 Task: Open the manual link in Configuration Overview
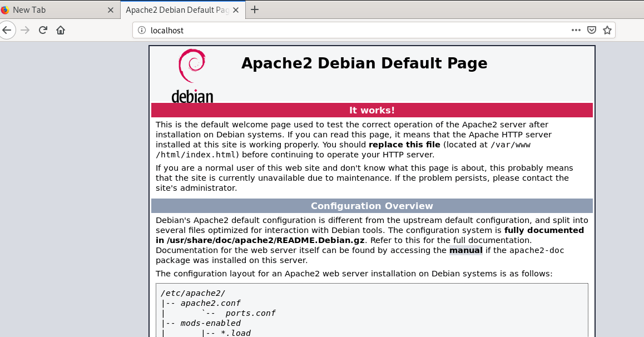pos(465,250)
